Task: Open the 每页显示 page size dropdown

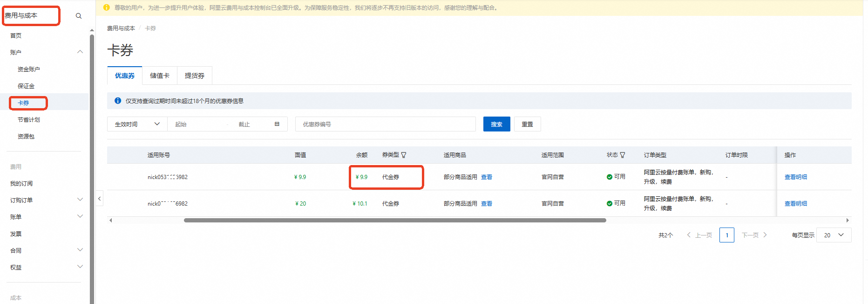Action: point(834,235)
